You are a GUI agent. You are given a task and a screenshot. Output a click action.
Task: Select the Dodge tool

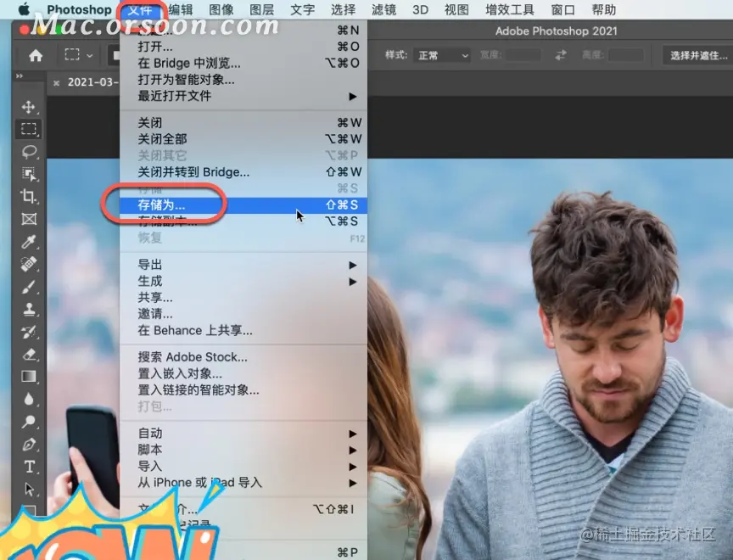point(29,422)
